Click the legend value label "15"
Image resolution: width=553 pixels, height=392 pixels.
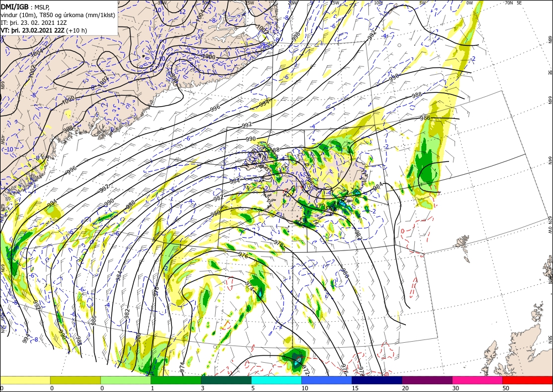coord(355,388)
